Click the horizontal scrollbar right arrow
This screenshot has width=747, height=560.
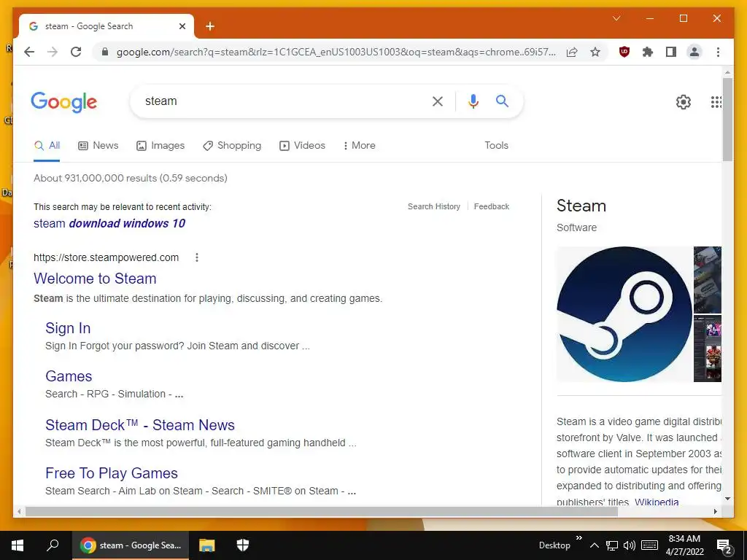point(716,511)
